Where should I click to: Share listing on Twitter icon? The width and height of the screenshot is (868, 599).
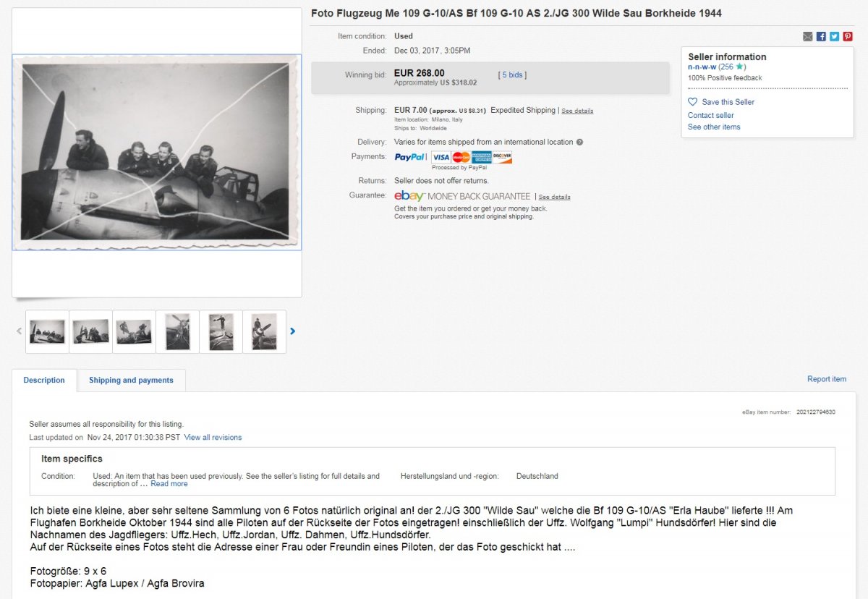834,37
